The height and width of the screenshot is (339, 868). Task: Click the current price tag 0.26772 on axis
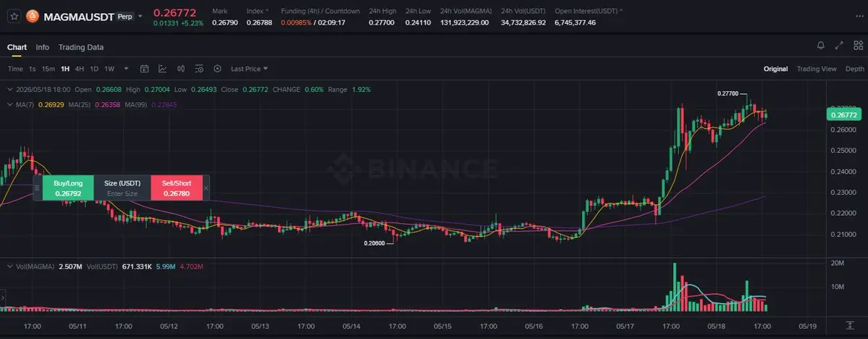tap(845, 114)
